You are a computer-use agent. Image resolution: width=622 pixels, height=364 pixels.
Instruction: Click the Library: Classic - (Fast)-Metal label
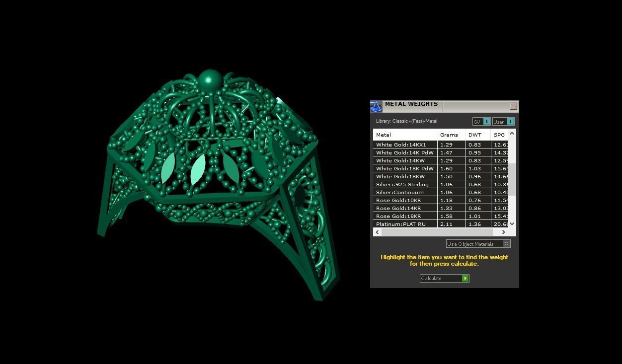point(406,121)
